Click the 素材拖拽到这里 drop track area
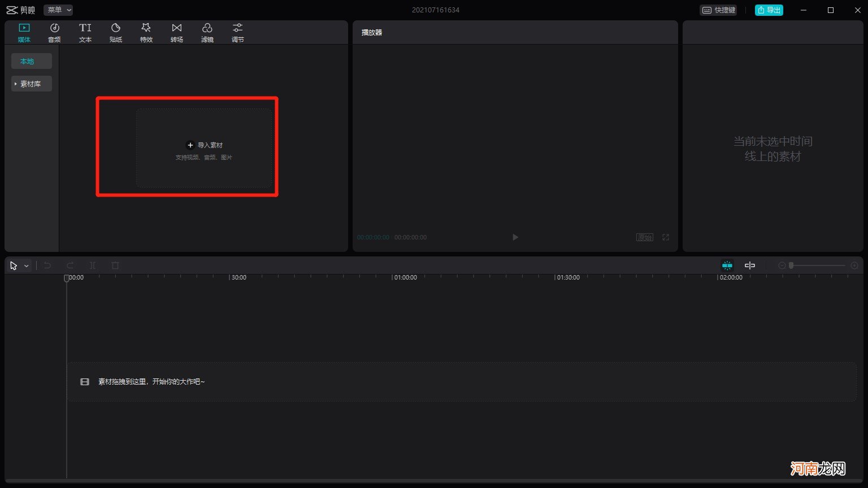The height and width of the screenshot is (488, 868). pos(462,382)
